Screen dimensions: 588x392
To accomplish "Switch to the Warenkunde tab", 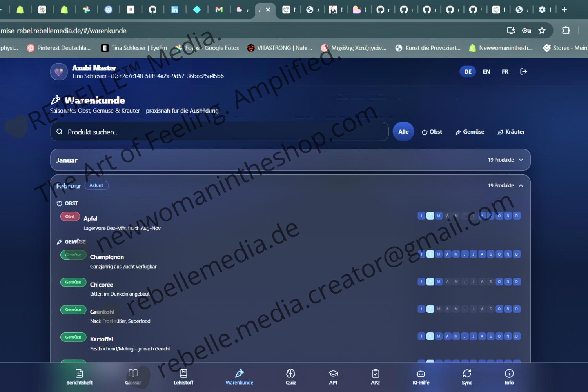I will (x=240, y=377).
